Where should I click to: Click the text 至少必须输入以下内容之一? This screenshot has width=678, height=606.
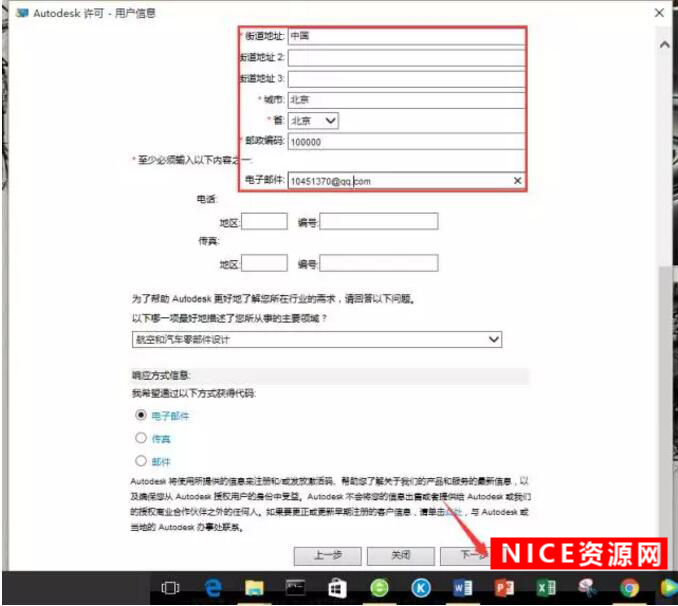point(194,160)
